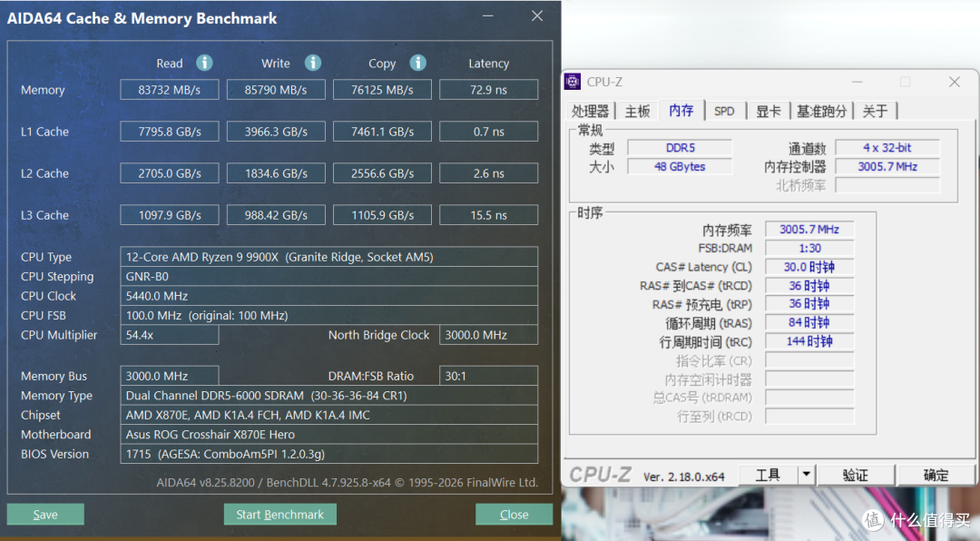Switch to the 主板 tab in CPU-Z
This screenshot has height=541, width=980.
pos(638,111)
